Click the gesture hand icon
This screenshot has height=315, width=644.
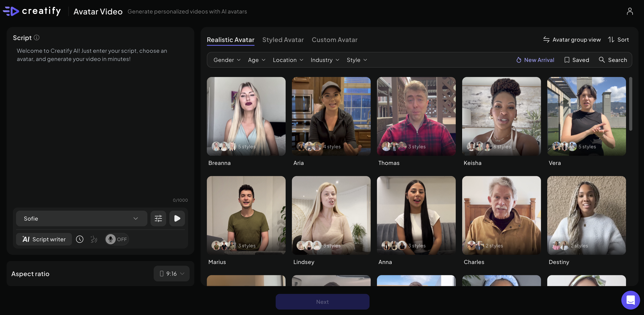pos(94,239)
